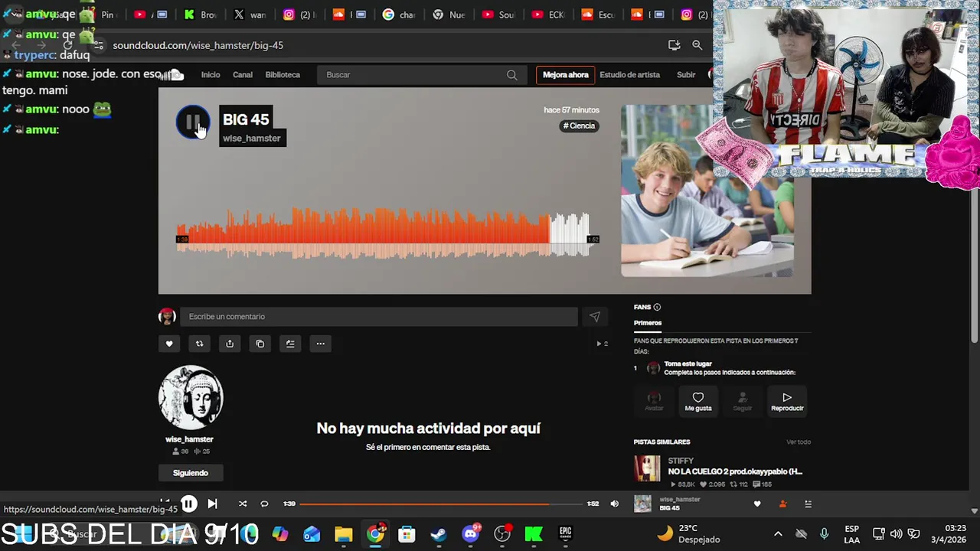The image size is (980, 551).
Task: Switch to the 'Nue' Chrome browser tab
Action: (x=449, y=15)
